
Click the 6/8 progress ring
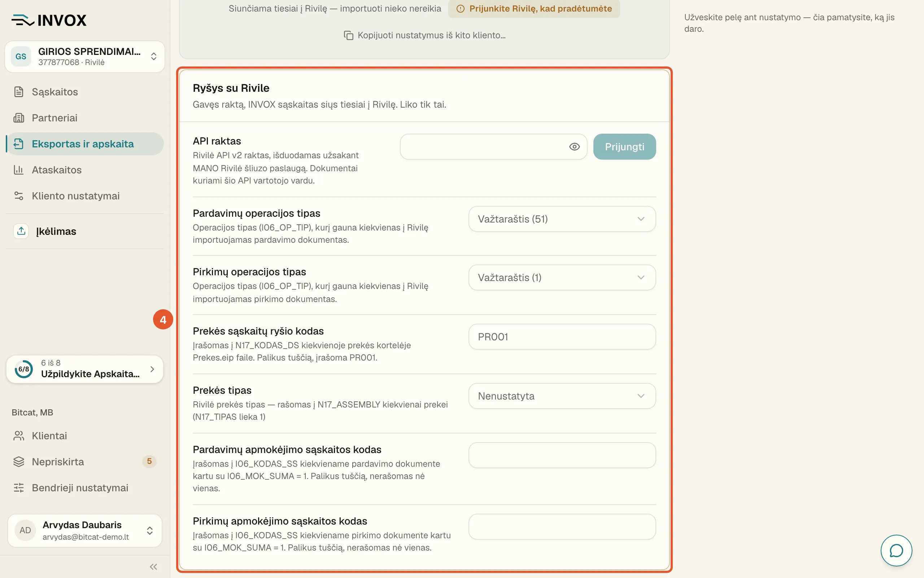(24, 369)
